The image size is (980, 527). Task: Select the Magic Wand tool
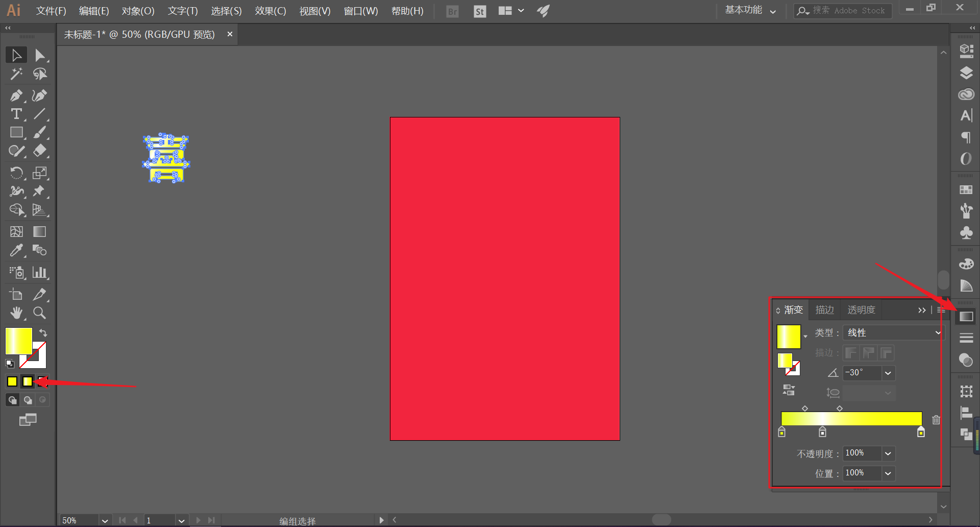click(x=16, y=74)
